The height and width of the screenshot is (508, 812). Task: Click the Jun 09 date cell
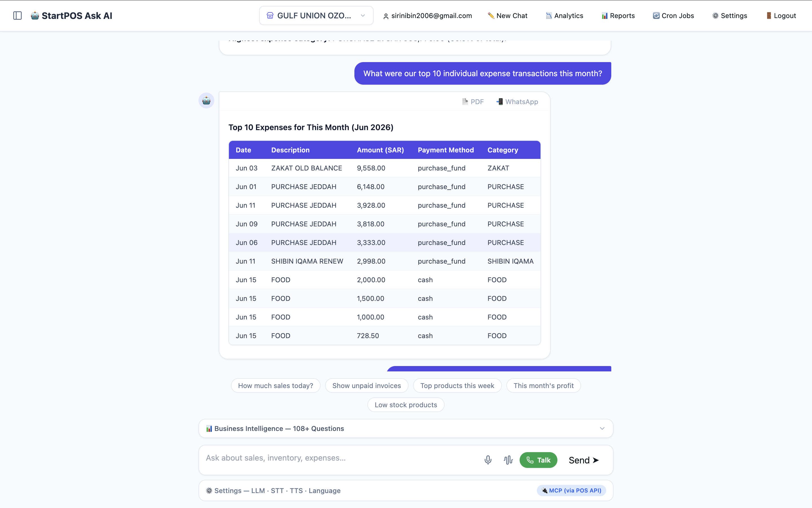tap(246, 224)
